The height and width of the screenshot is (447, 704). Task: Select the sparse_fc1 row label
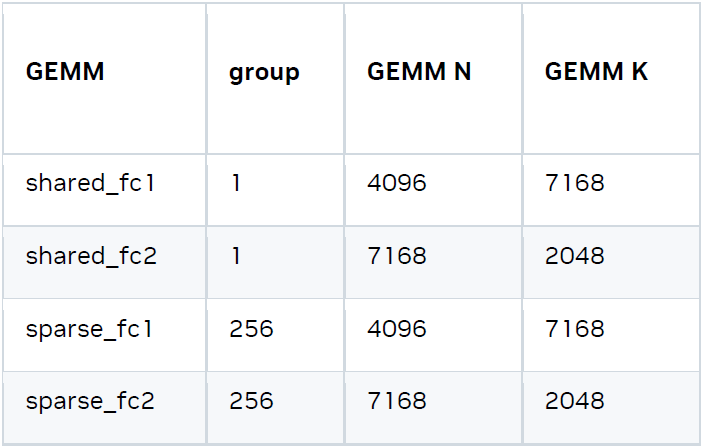tap(89, 329)
